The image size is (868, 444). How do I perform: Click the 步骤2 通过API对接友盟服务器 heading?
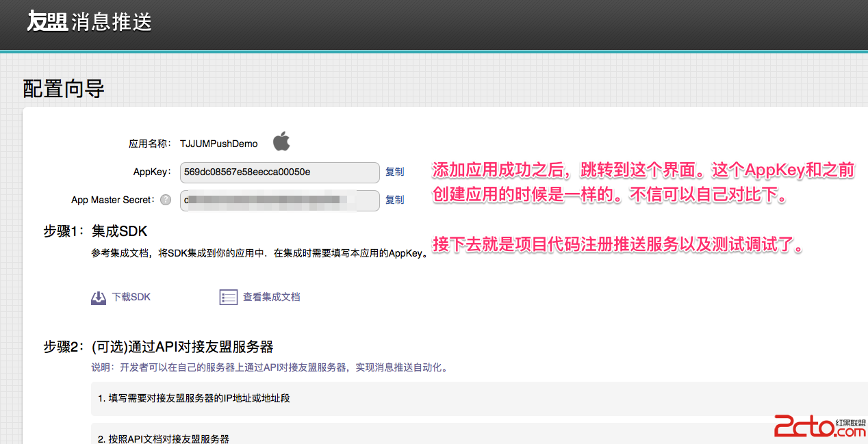(x=159, y=347)
